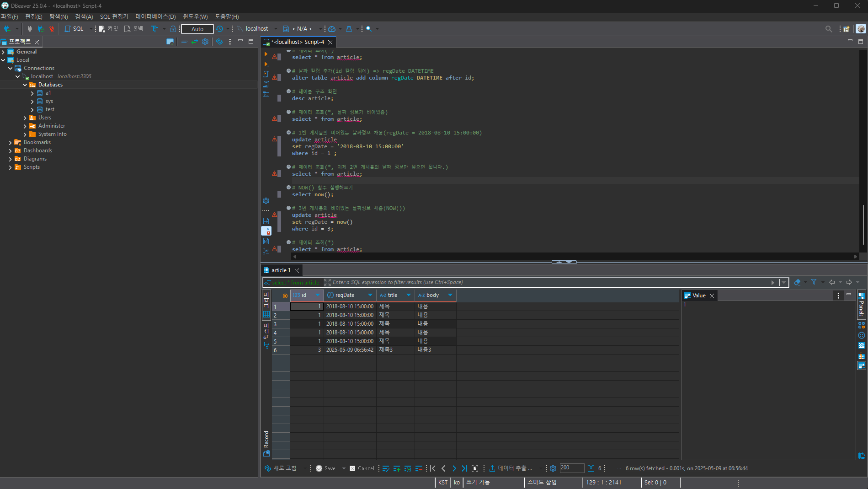Image resolution: width=868 pixels, height=489 pixels.
Task: Click the eraser clear-filter icon in results
Action: [798, 282]
